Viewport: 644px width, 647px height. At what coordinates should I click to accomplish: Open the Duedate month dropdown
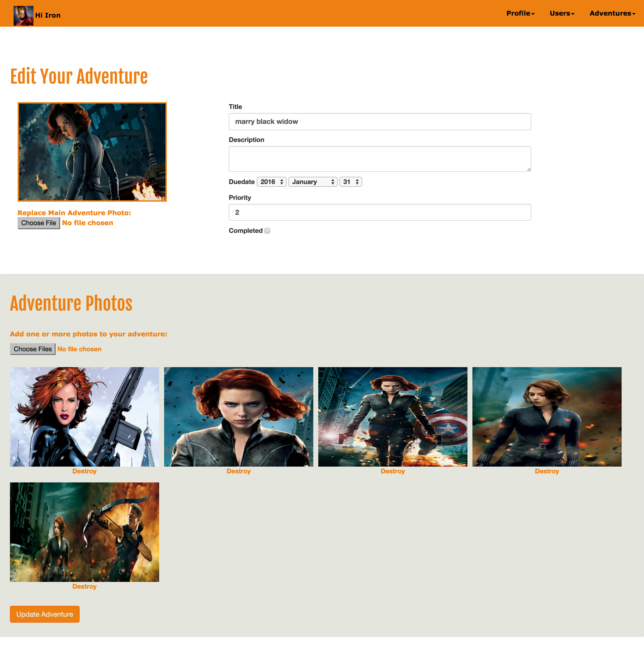pos(313,182)
